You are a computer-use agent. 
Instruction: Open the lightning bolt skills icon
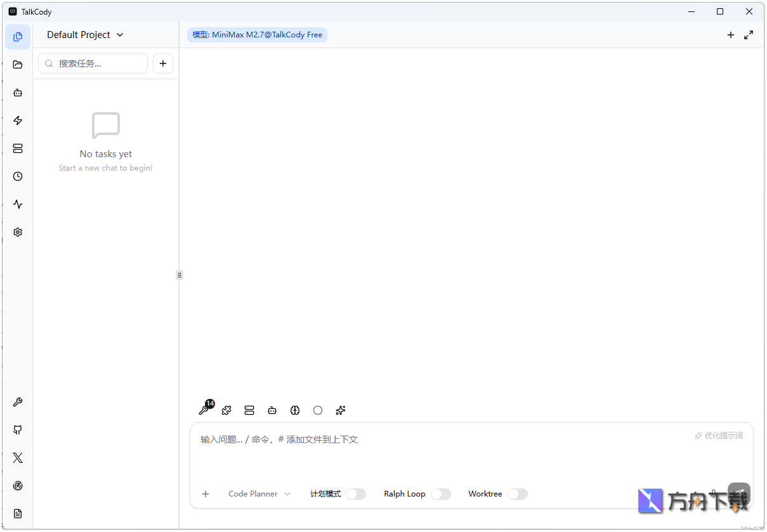18,120
